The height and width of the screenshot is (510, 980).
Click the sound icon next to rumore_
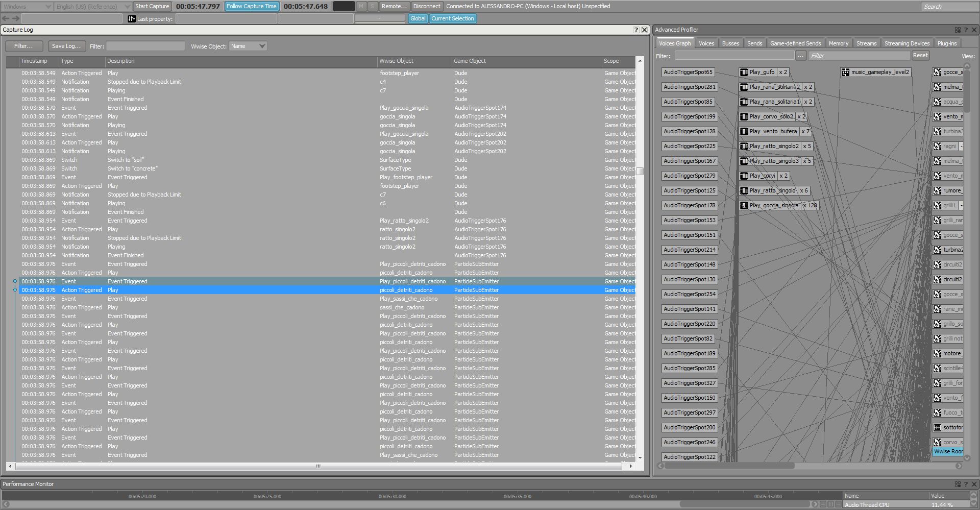tap(938, 191)
